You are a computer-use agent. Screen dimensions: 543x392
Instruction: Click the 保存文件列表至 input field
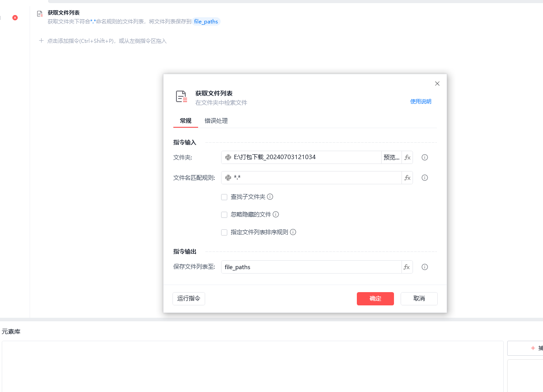pyautogui.click(x=311, y=267)
